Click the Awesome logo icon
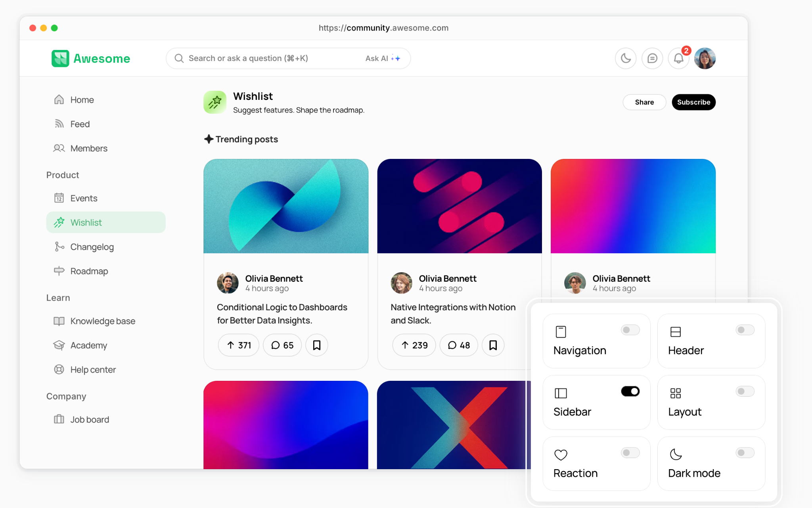This screenshot has height=508, width=812. pos(60,59)
